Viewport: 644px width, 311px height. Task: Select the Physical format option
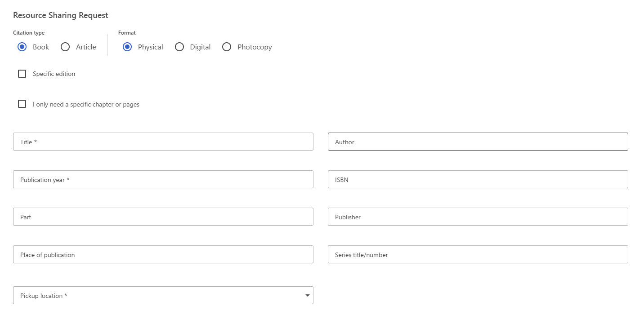pyautogui.click(x=127, y=47)
